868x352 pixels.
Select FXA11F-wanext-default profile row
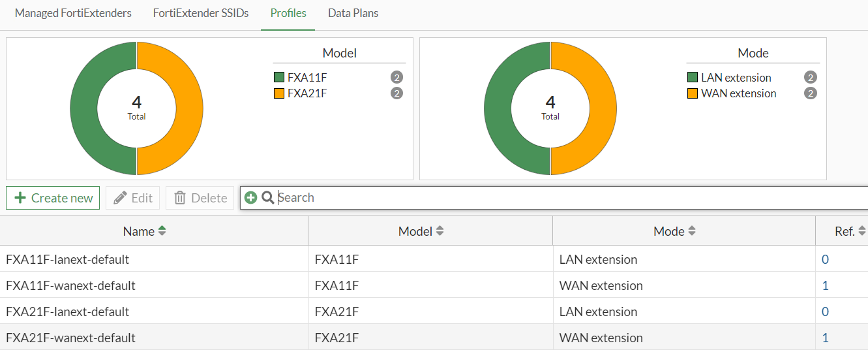(434, 285)
